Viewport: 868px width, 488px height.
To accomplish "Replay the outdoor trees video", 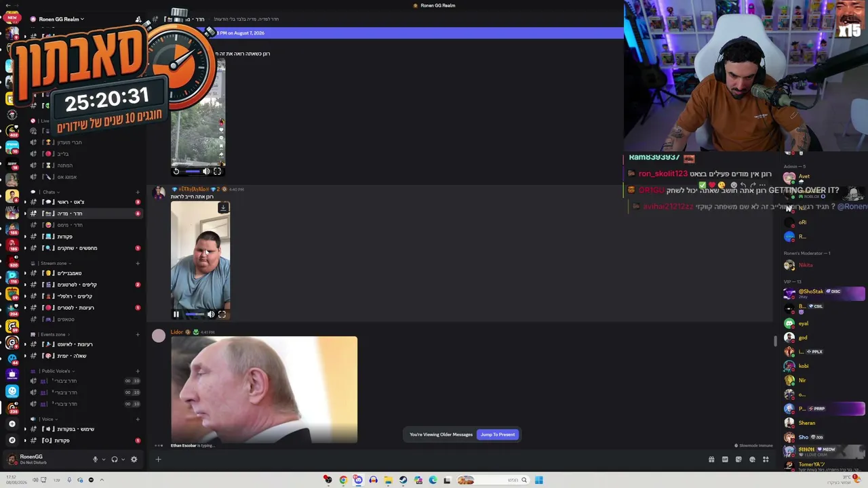I will pos(176,171).
